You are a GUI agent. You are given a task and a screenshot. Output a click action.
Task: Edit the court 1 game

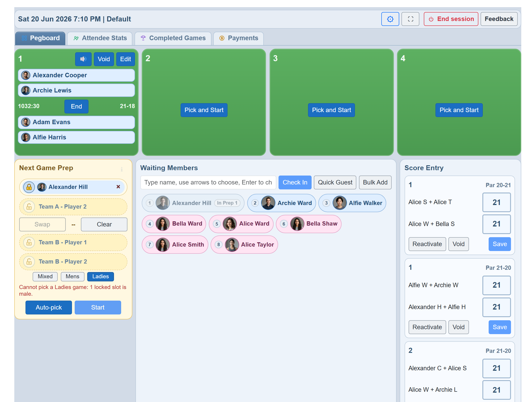coord(126,59)
